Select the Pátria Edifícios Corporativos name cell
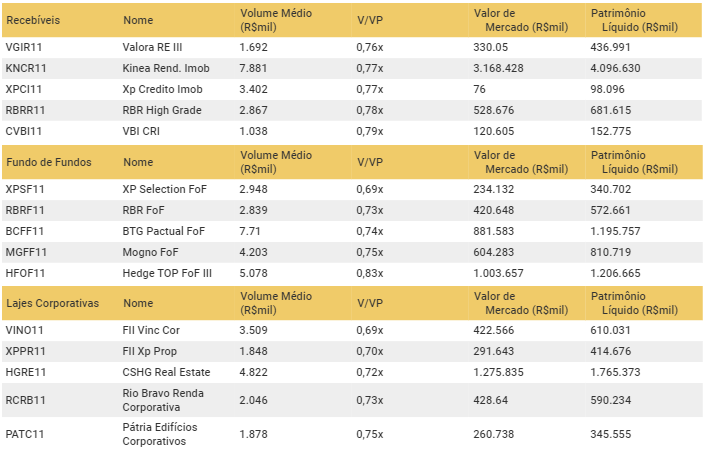706x452 pixels. click(x=162, y=435)
